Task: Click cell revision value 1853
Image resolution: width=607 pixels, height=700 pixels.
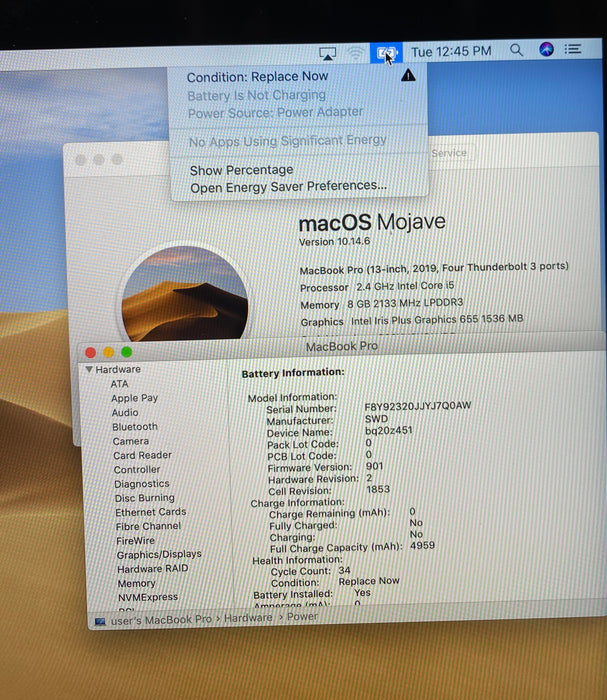Action: coord(378,489)
